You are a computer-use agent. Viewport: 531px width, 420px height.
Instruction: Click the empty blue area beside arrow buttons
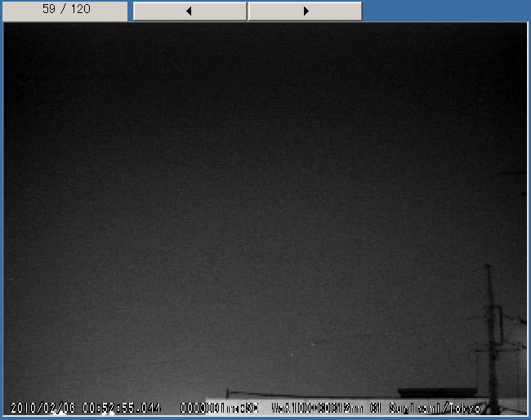(x=445, y=11)
